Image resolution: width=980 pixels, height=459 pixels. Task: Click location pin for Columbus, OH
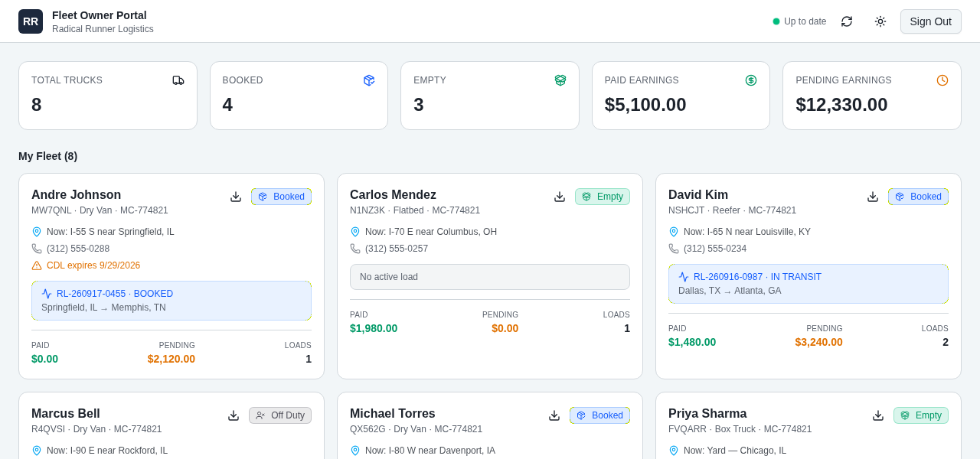point(355,232)
